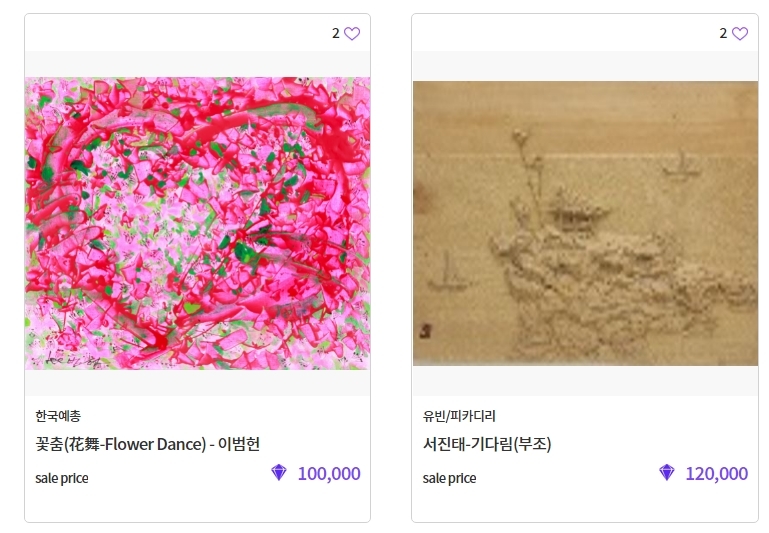Click the 120,000 price value
This screenshot has width=769, height=533.
pyautogui.click(x=717, y=474)
